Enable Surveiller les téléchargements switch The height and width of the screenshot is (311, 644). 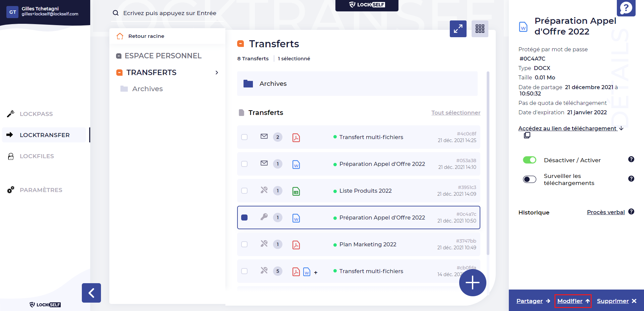coord(529,179)
